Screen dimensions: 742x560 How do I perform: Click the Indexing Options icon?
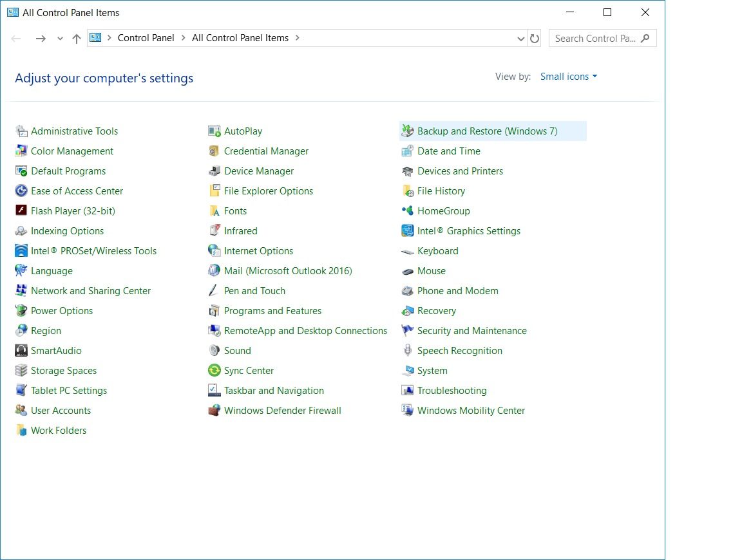pyautogui.click(x=21, y=231)
